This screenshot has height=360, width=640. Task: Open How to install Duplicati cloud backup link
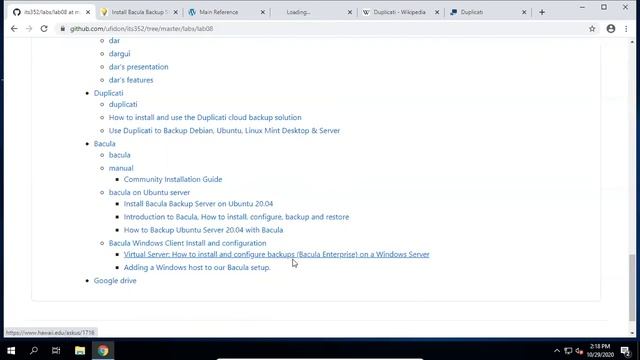205,117
